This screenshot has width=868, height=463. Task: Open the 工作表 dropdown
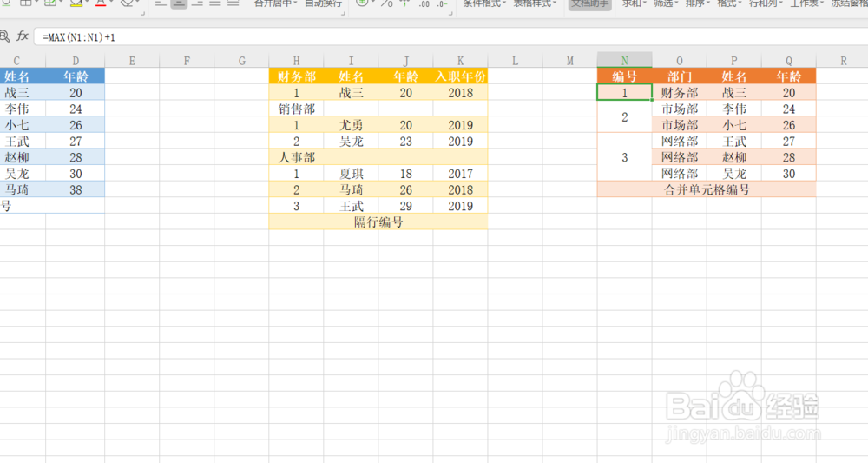[806, 3]
